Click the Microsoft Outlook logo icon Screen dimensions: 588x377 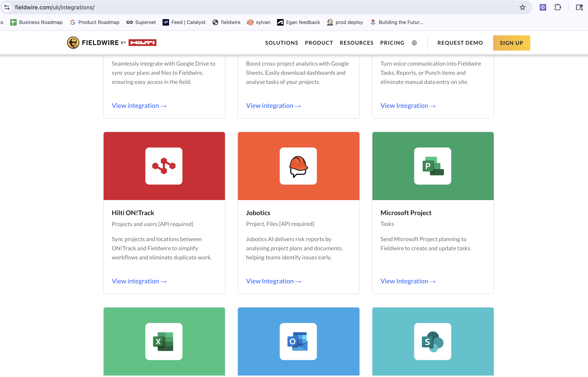coord(298,341)
